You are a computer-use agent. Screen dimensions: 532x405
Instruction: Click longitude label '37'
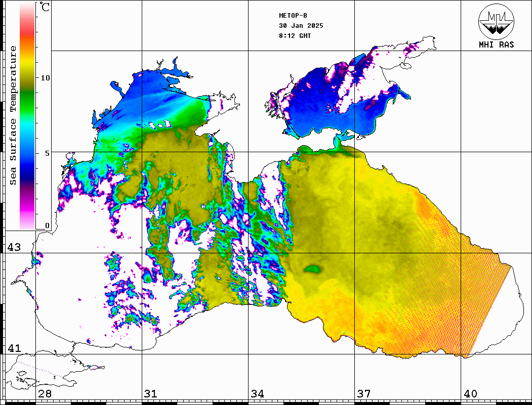pos(364,394)
